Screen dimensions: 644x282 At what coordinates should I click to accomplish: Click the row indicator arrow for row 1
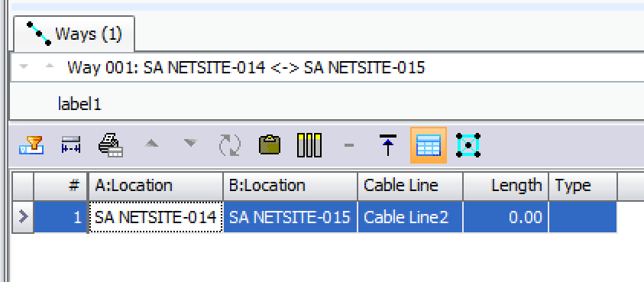[23, 216]
